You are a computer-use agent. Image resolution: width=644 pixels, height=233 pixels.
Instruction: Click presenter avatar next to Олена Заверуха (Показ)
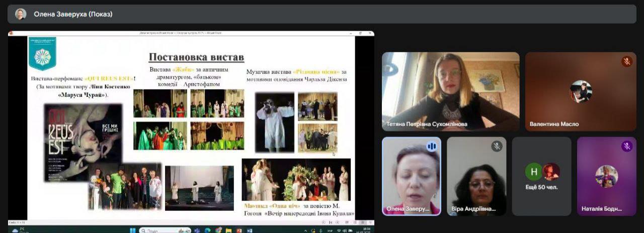pyautogui.click(x=21, y=14)
